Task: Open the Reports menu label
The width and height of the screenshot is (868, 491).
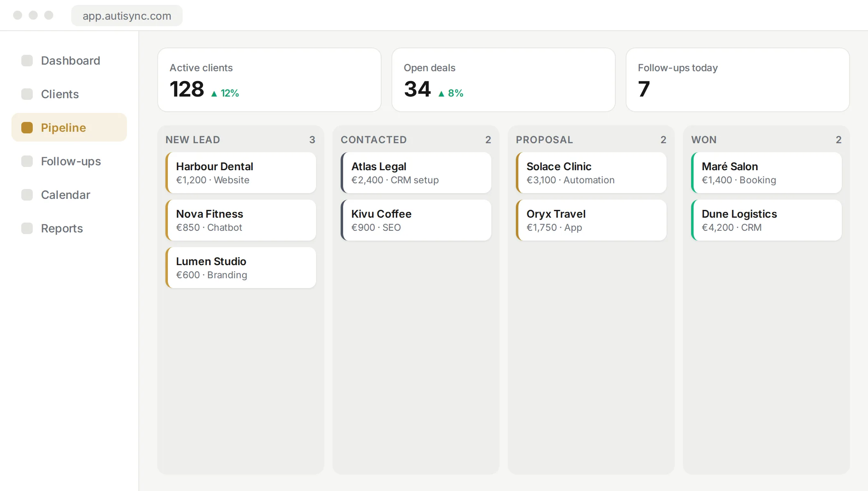Action: tap(62, 228)
